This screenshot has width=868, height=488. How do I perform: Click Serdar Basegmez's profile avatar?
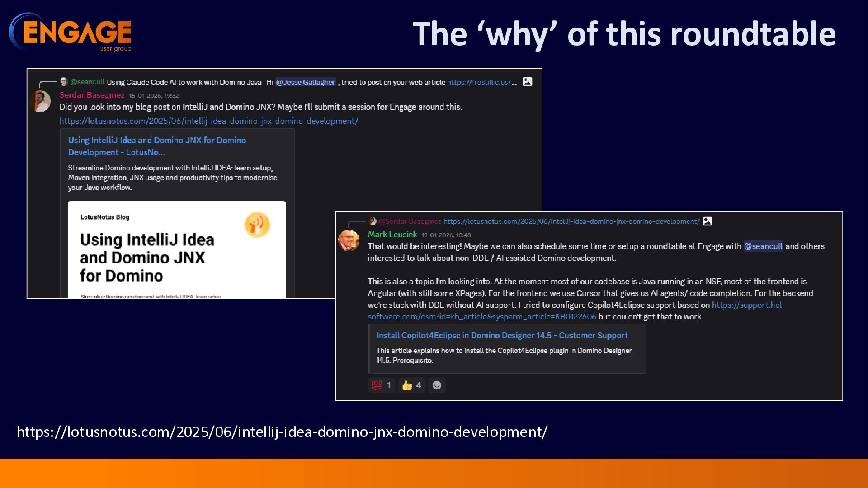tap(41, 101)
